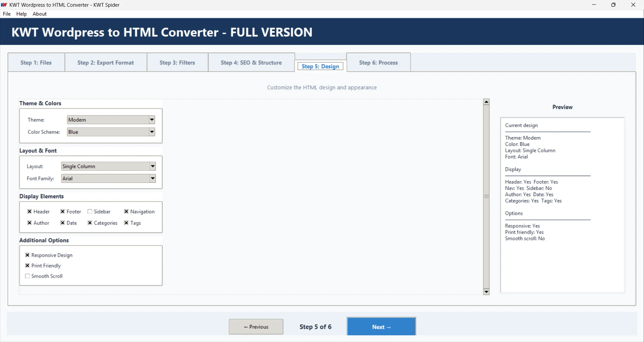Viewport: 644px width, 342px height.
Task: Proceed with the Next button
Action: pos(382,327)
